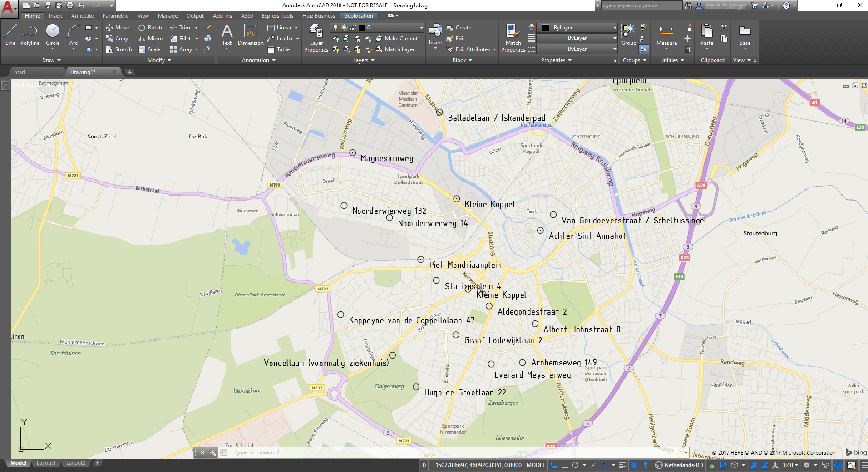Select the Stretch tool
The width and height of the screenshot is (868, 472).
click(119, 49)
